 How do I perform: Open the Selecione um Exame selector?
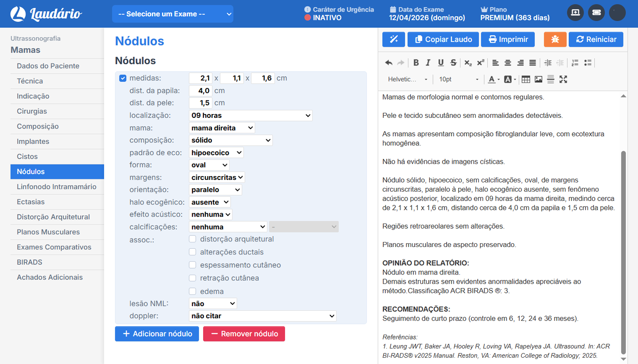(x=172, y=13)
